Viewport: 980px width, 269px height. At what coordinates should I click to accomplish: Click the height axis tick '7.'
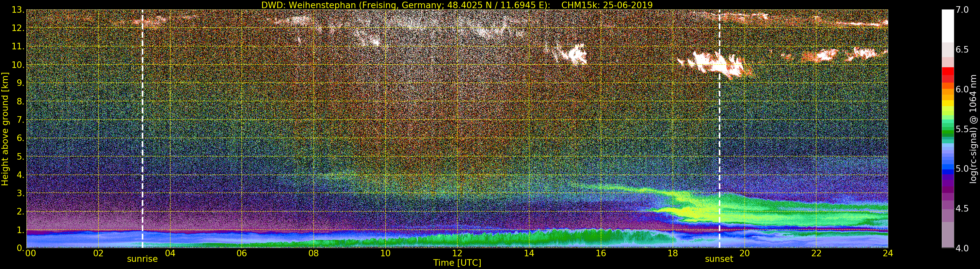[20, 120]
